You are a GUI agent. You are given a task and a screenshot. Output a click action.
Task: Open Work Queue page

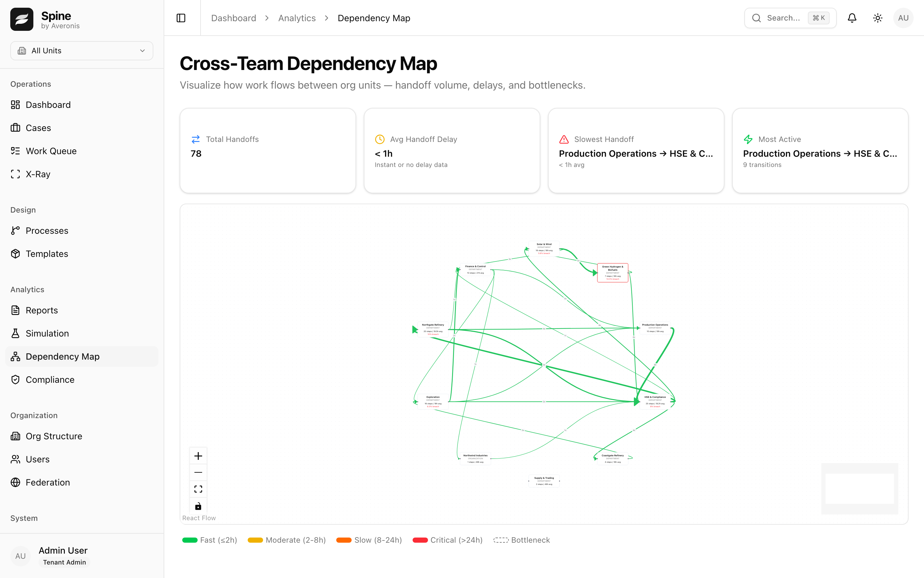click(x=82, y=151)
